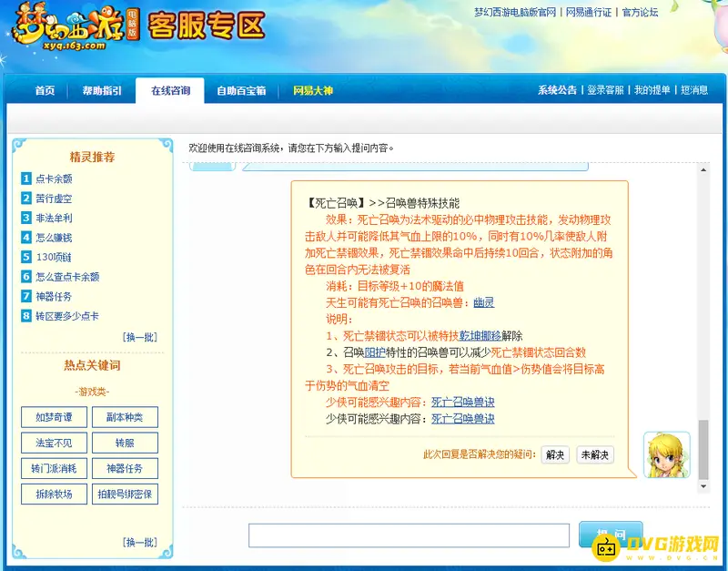Select the 在线咨询 tab

170,90
